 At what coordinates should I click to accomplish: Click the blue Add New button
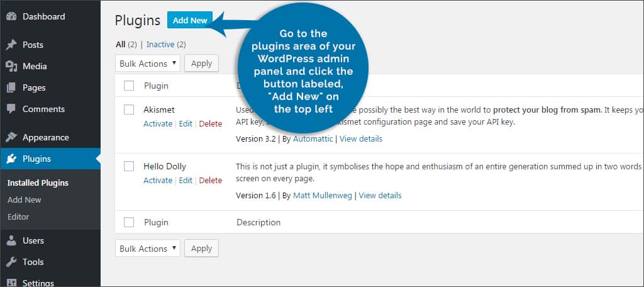point(190,20)
